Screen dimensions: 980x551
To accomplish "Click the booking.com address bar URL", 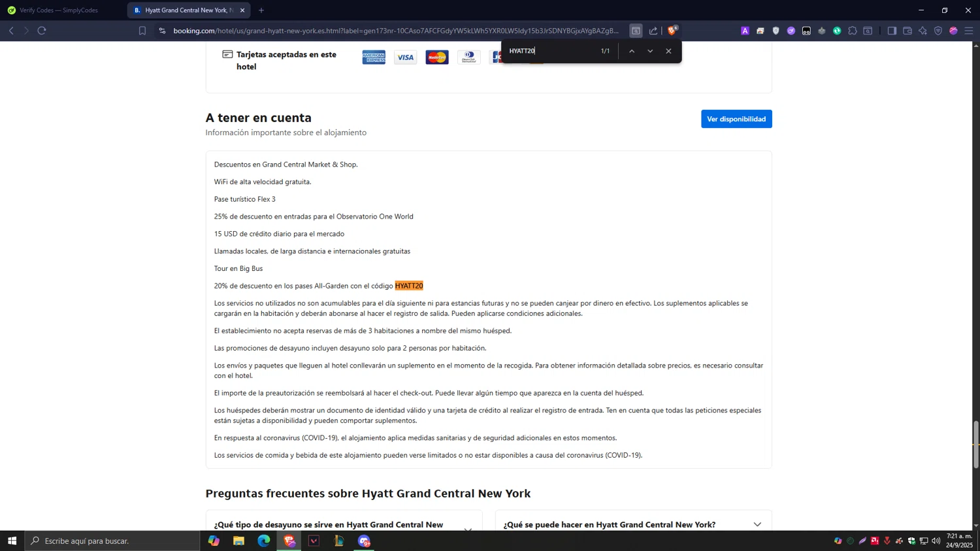I will point(395,31).
